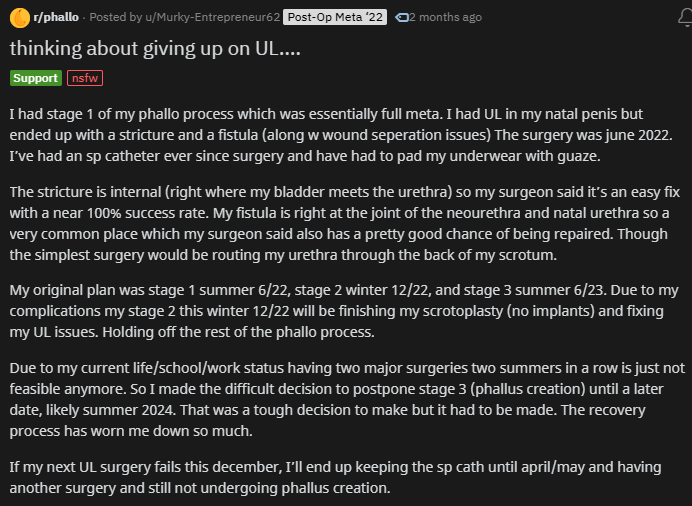Select the Post-Op Meta '22 user flair
Screen dimensions: 692x506
point(335,17)
